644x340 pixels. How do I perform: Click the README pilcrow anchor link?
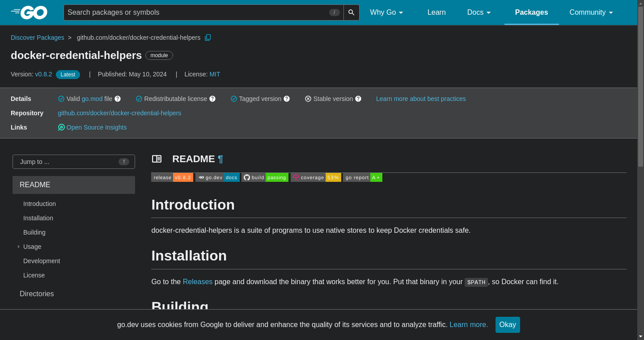[220, 159]
